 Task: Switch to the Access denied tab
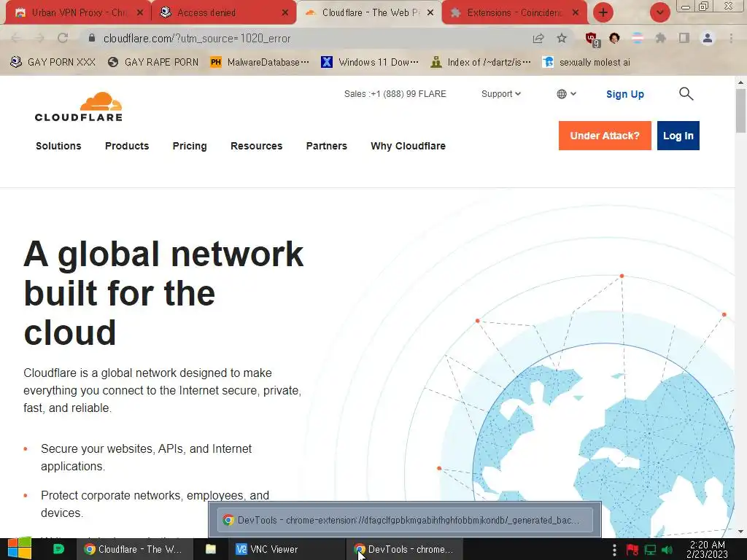click(x=223, y=13)
